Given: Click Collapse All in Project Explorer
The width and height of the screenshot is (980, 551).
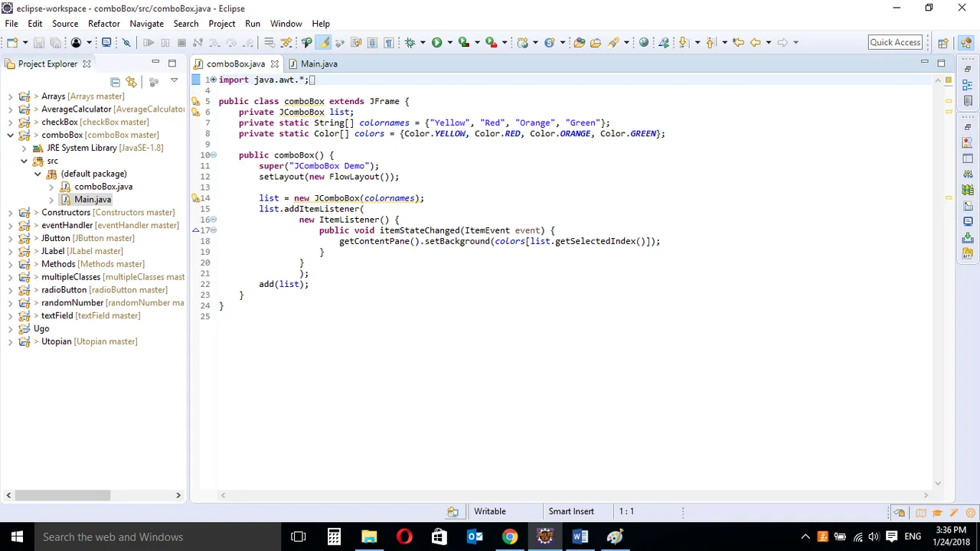Looking at the screenshot, I should [116, 82].
